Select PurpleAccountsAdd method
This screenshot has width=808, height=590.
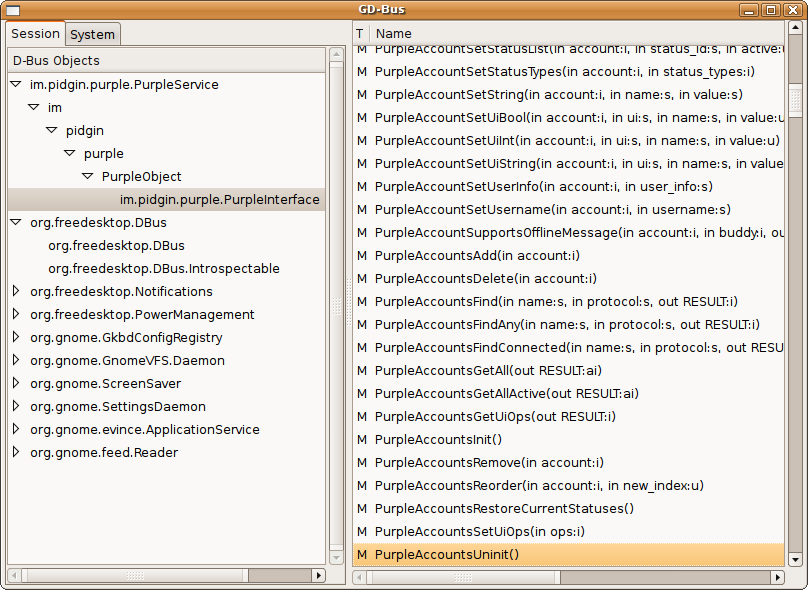click(568, 256)
